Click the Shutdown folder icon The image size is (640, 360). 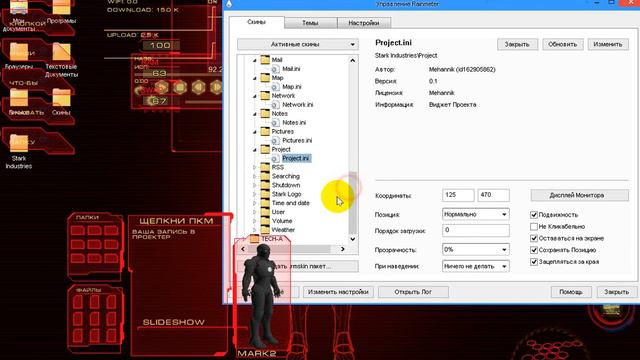coord(265,185)
